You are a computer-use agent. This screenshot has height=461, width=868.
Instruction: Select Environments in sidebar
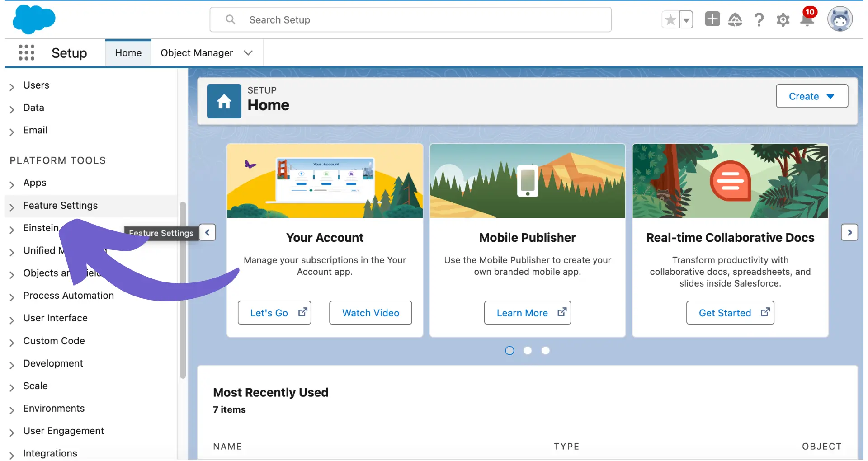[54, 409]
